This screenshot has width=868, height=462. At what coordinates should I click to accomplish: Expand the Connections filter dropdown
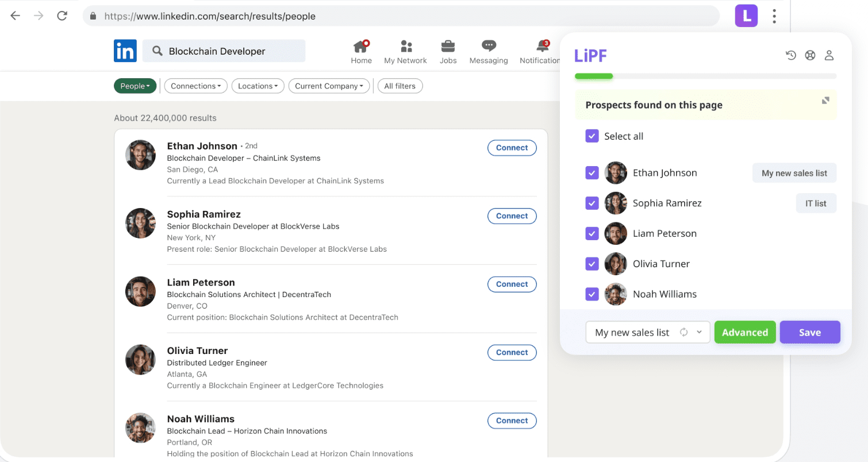coord(195,86)
